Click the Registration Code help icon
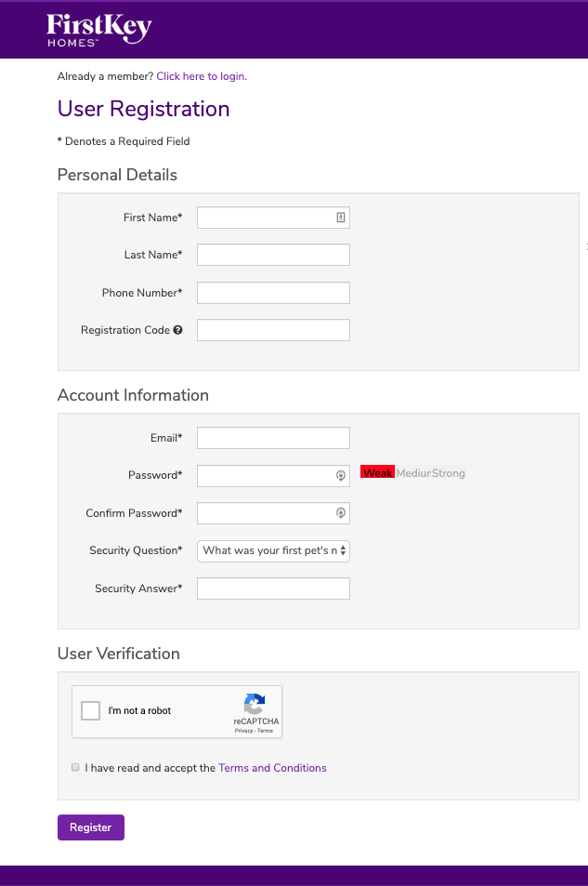Screen dimensions: 588x886 coord(176,330)
